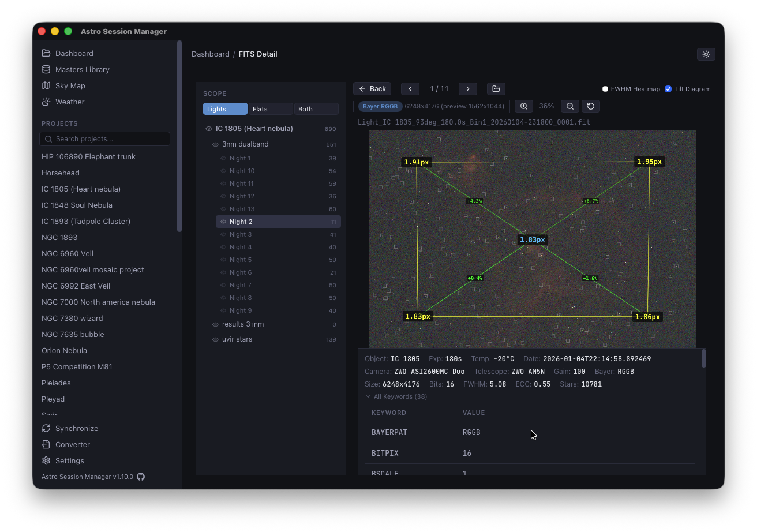
Task: Go back using the Back button
Action: [372, 88]
